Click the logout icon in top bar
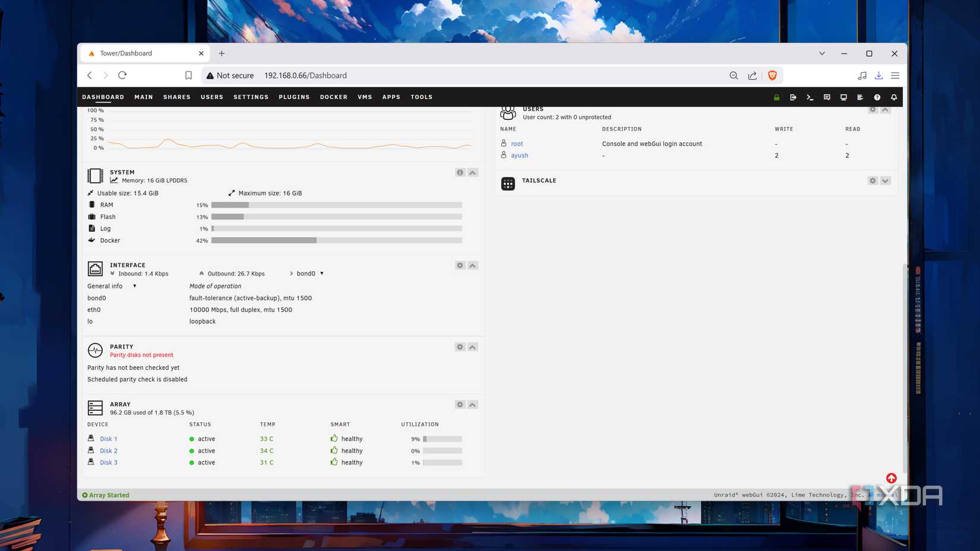Image resolution: width=980 pixels, height=551 pixels. click(x=793, y=97)
